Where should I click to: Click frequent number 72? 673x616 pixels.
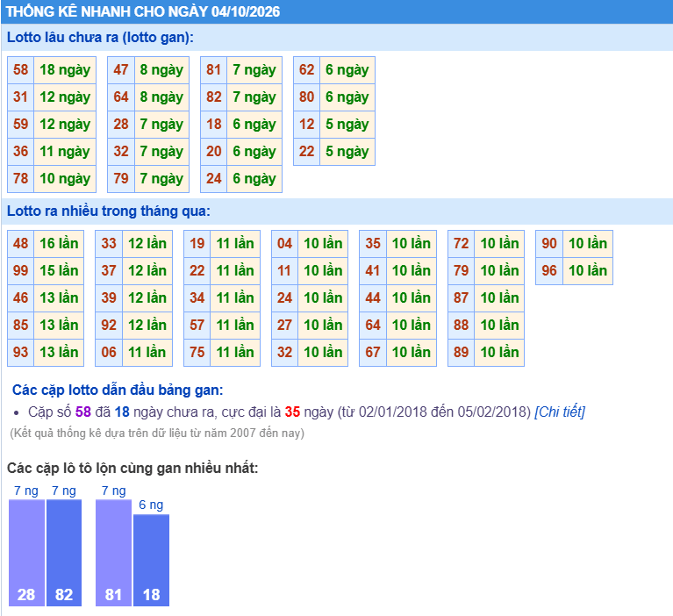pyautogui.click(x=462, y=243)
